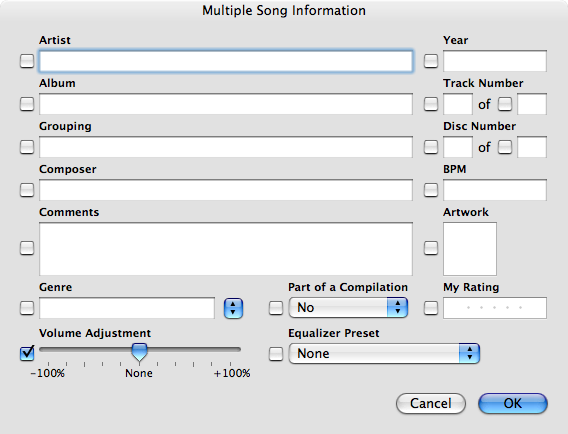Screen dimensions: 568x434
Task: Toggle the Comments checkbox
Action: coord(27,248)
